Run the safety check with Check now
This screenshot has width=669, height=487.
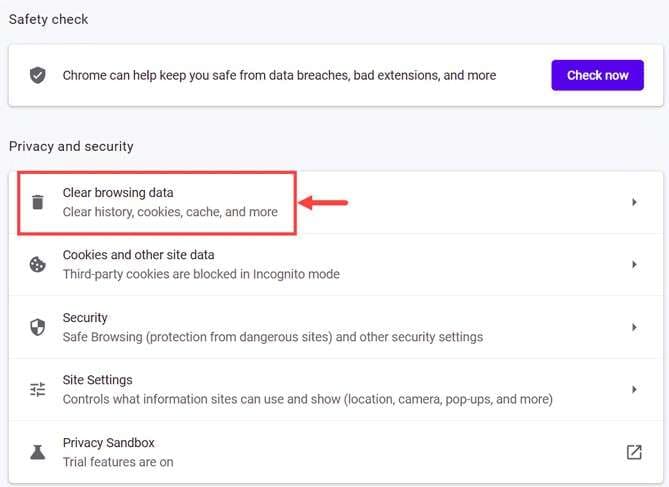tap(597, 75)
